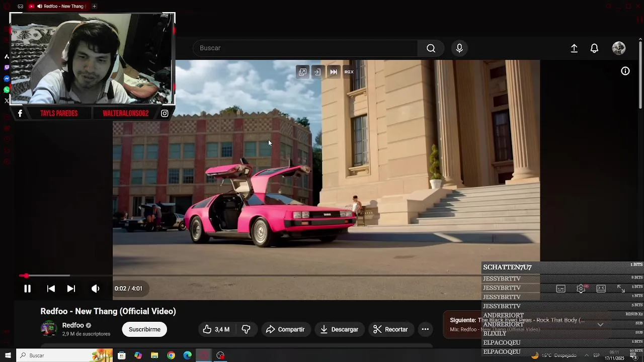644x362 pixels.
Task: Click the Suscribirme button
Action: 144,329
